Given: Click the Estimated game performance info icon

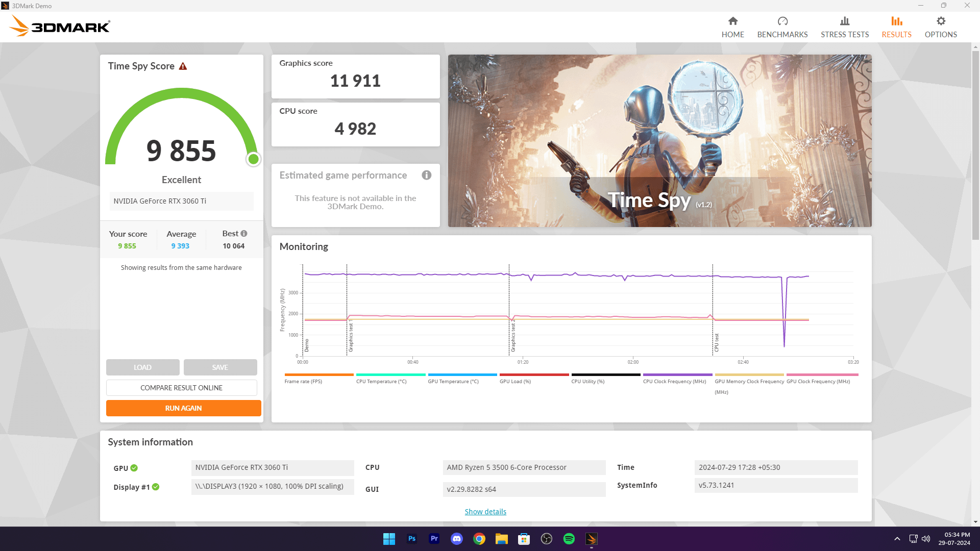Looking at the screenshot, I should [427, 175].
